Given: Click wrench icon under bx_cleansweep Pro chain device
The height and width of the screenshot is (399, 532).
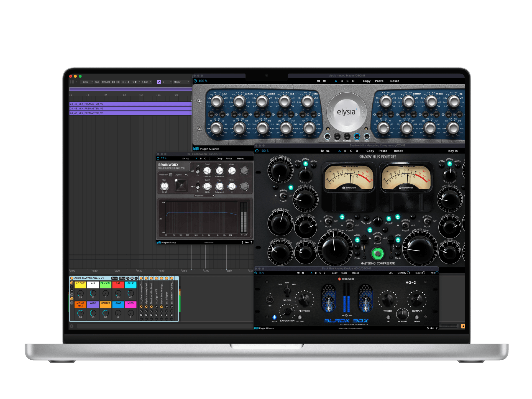Looking at the screenshot, I should pyautogui.click(x=141, y=307).
